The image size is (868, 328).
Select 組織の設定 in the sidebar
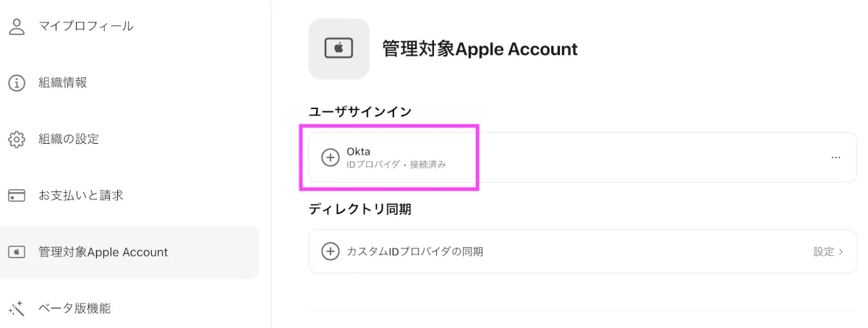[69, 139]
